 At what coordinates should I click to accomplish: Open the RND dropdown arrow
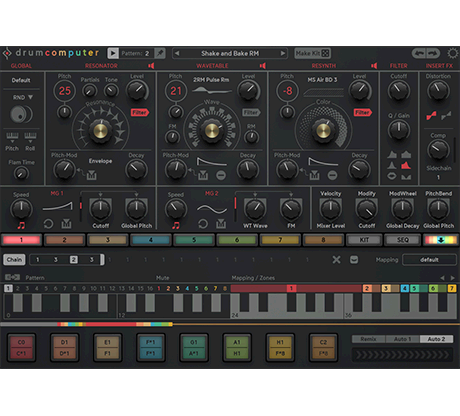(x=30, y=97)
